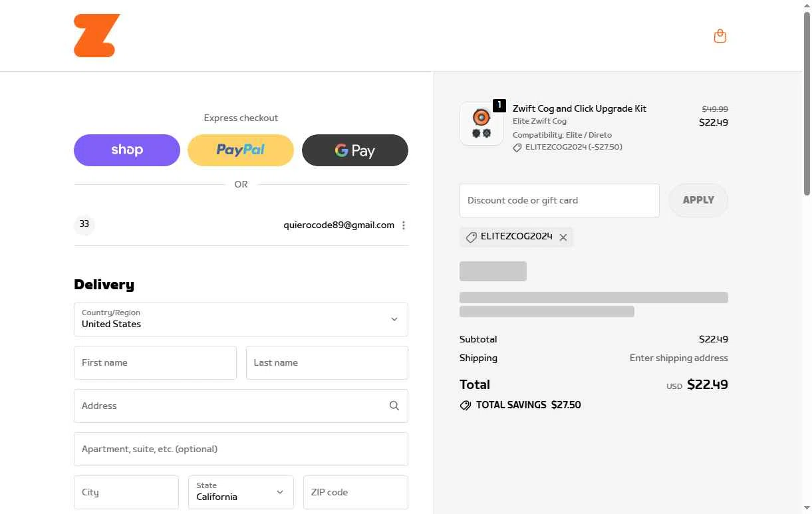Image resolution: width=812 pixels, height=514 pixels.
Task: Focus the City input field
Action: pyautogui.click(x=126, y=492)
